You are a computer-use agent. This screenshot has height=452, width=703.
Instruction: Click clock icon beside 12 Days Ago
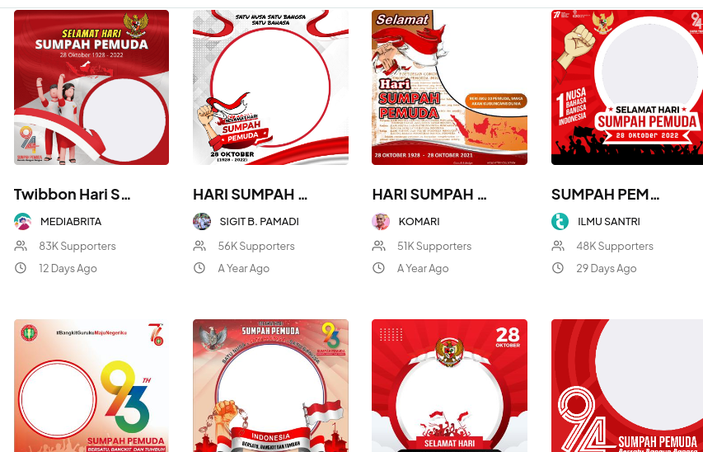coord(21,268)
